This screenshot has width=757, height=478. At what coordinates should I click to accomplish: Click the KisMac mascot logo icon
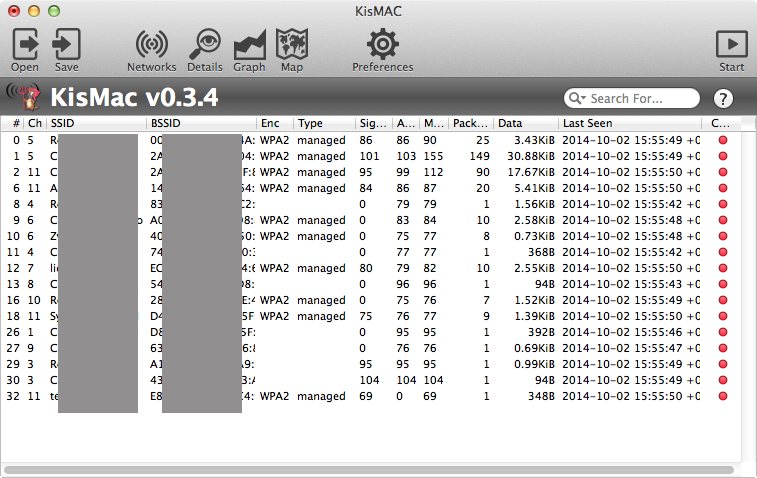tap(23, 97)
